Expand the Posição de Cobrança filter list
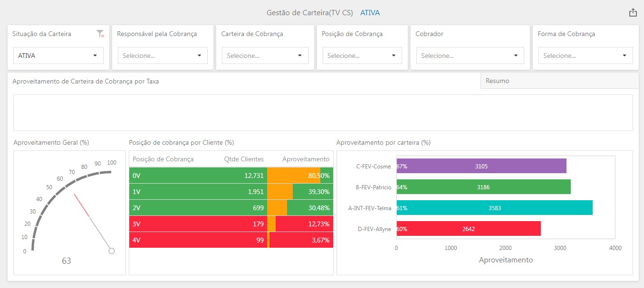 click(362, 56)
